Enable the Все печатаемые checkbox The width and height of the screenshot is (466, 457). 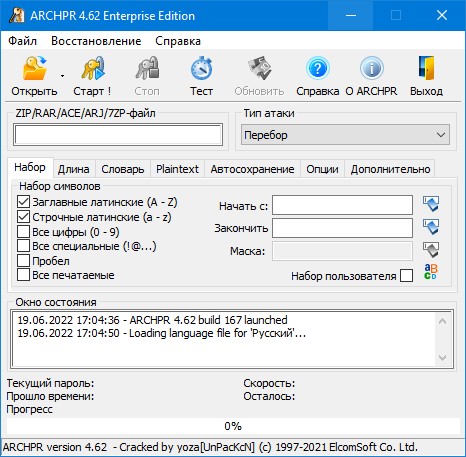click(23, 275)
